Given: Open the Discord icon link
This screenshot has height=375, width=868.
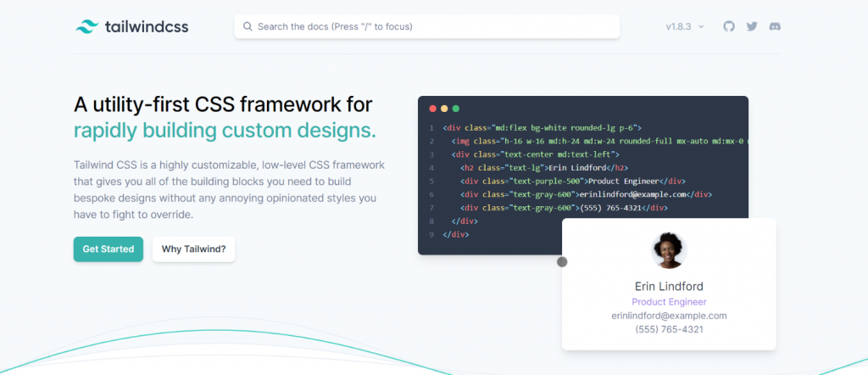Looking at the screenshot, I should [x=775, y=26].
